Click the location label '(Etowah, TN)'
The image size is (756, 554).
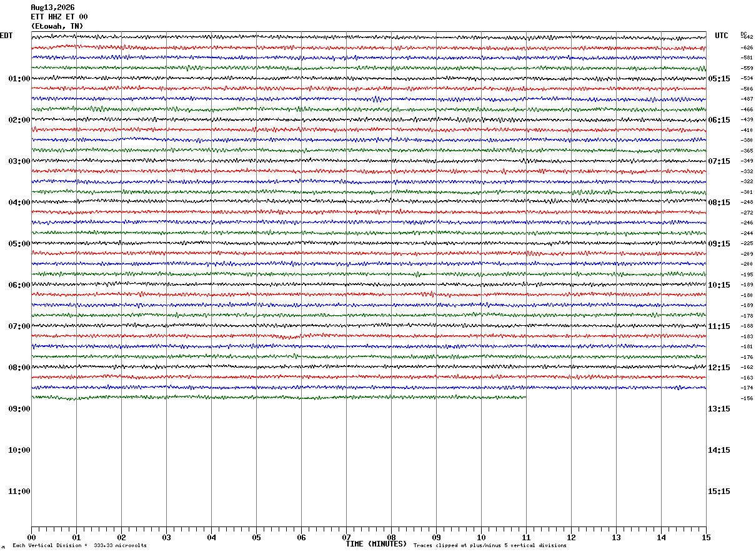tap(57, 26)
